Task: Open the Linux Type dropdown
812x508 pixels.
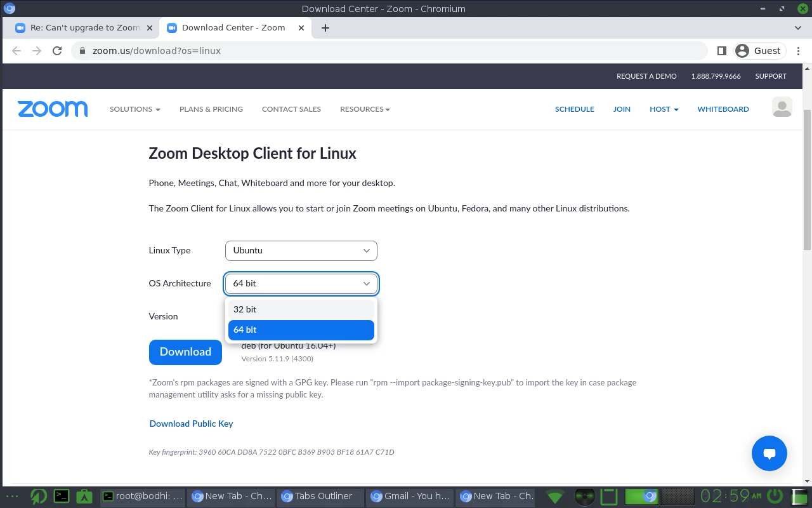Action: 301,250
